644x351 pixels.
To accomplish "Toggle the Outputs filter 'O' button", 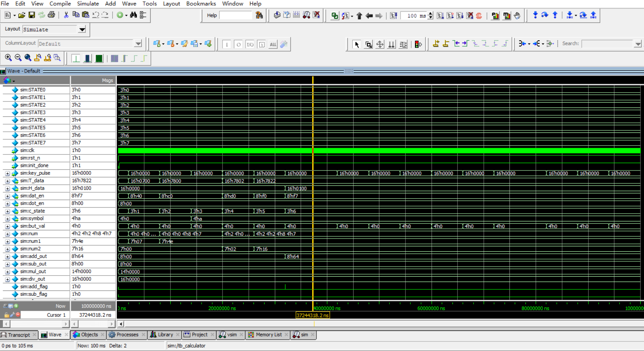I will coord(239,44).
